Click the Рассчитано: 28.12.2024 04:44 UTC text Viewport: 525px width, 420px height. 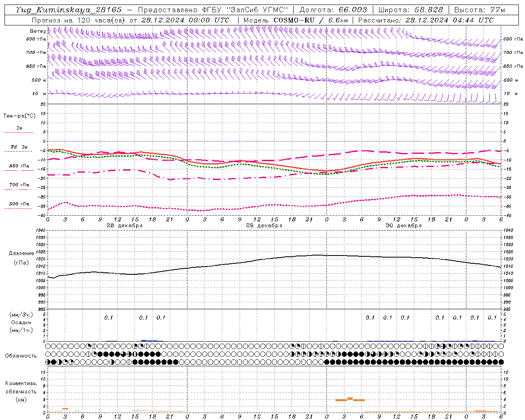pos(426,20)
